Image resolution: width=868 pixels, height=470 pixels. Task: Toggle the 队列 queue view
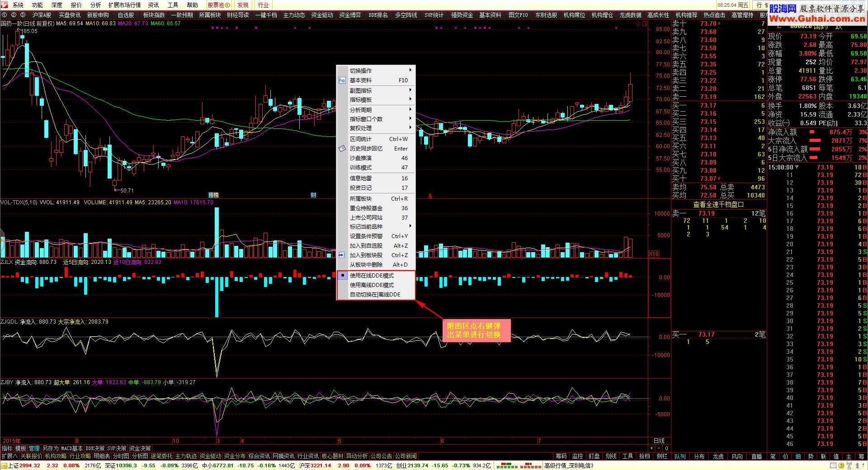point(680,456)
